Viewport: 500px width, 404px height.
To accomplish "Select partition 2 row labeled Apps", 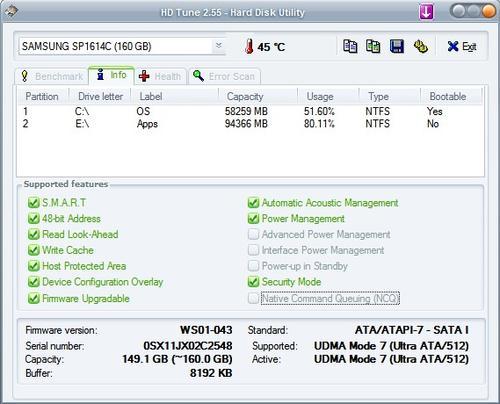I will tap(250, 124).
